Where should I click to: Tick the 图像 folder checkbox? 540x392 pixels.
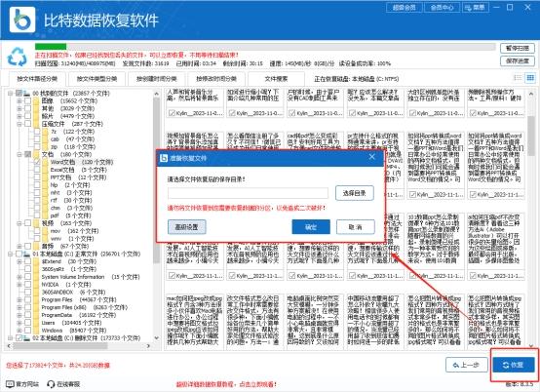click(28, 101)
